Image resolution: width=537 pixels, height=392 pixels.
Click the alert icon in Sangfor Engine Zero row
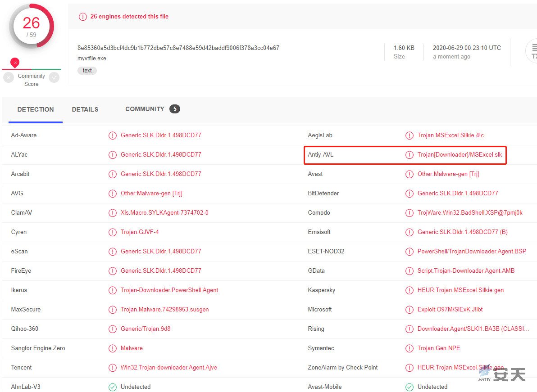click(x=113, y=348)
